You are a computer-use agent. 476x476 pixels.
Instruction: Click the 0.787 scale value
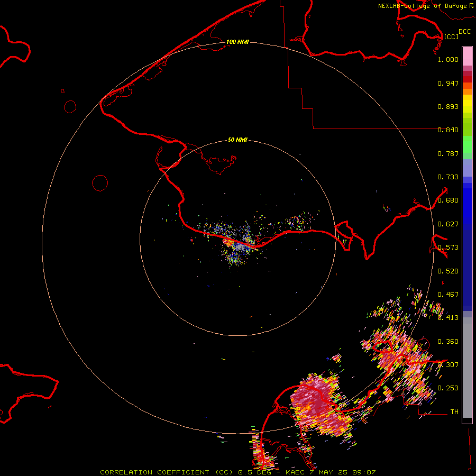pos(448,153)
